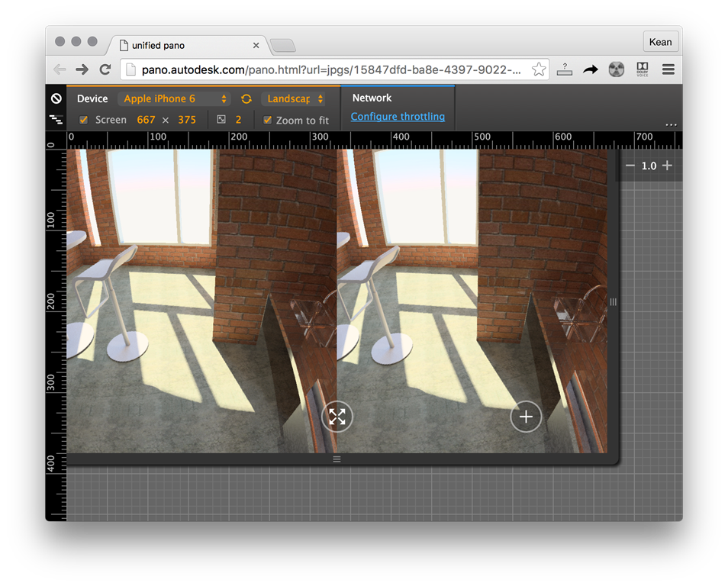Click the rotate device orientation icon

tap(246, 99)
